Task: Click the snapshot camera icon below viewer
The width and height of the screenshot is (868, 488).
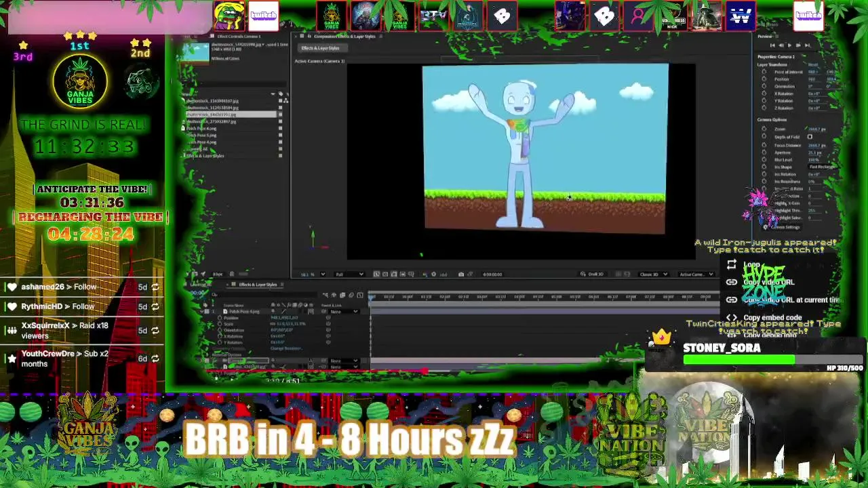Action: coord(461,274)
